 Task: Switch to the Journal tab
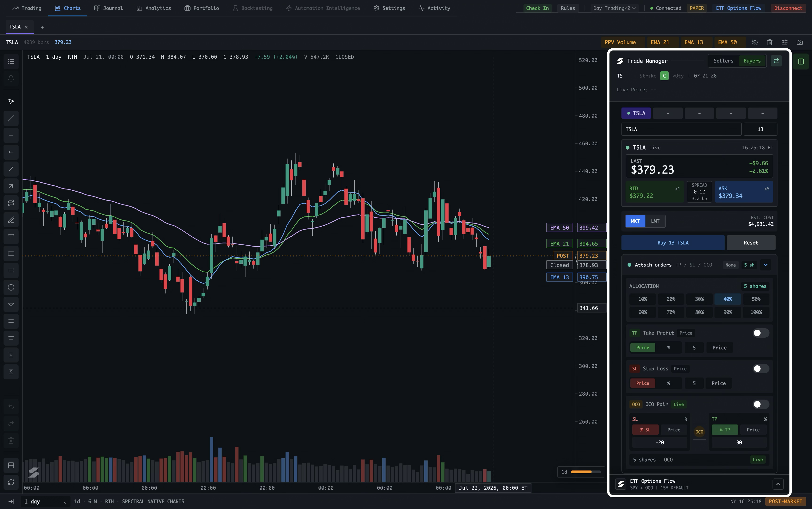[x=109, y=8]
